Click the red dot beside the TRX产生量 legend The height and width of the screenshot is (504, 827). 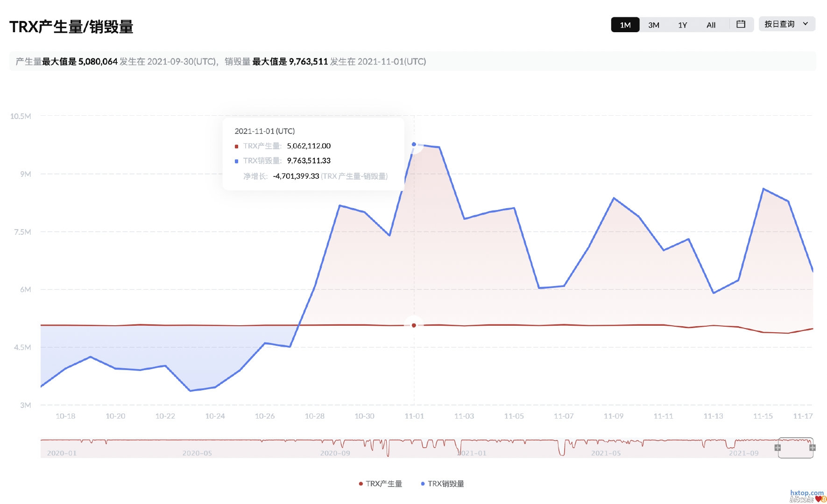coord(360,484)
